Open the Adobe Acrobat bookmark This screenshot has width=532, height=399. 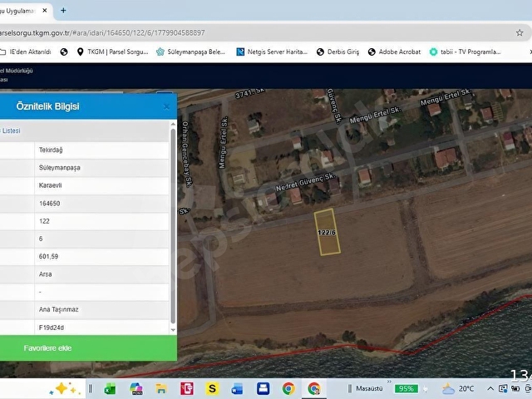click(394, 52)
